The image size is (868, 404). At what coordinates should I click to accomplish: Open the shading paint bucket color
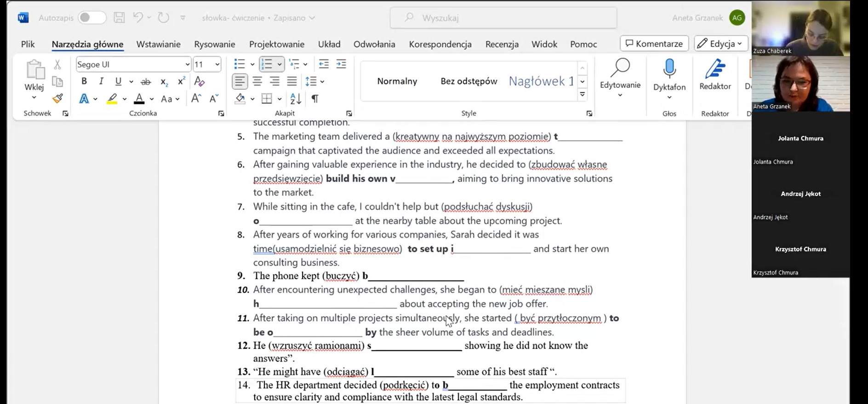click(240, 98)
